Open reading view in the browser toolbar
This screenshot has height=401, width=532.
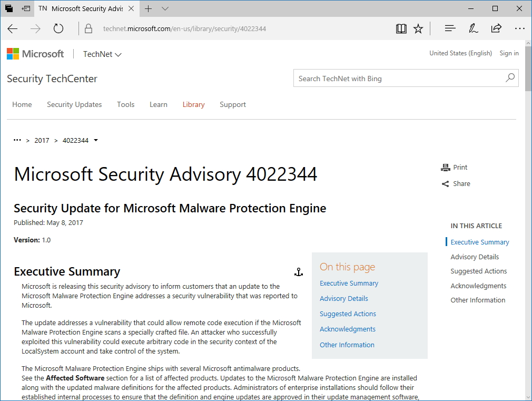coord(401,28)
